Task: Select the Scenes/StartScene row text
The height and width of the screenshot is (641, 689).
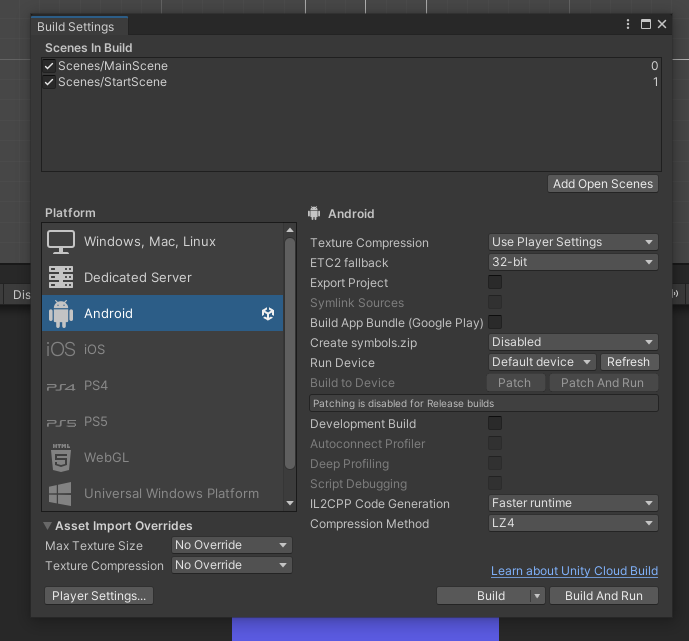Action: click(112, 82)
